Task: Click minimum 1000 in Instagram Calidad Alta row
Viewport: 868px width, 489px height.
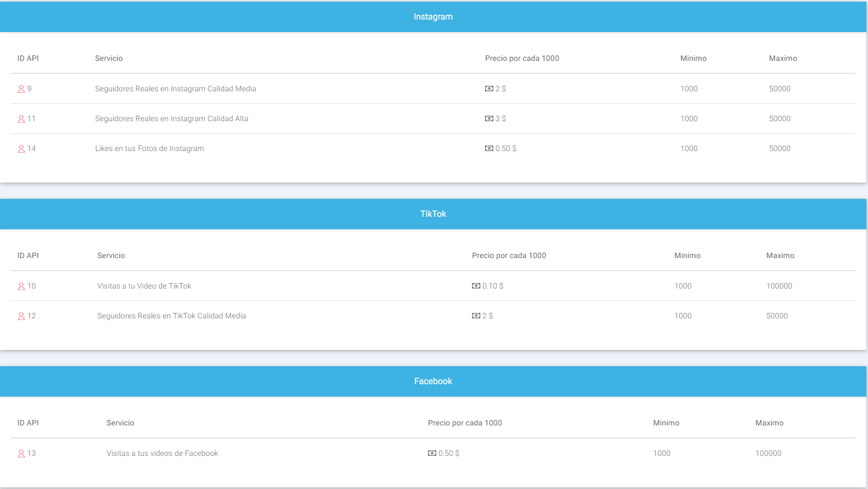Action: 689,118
